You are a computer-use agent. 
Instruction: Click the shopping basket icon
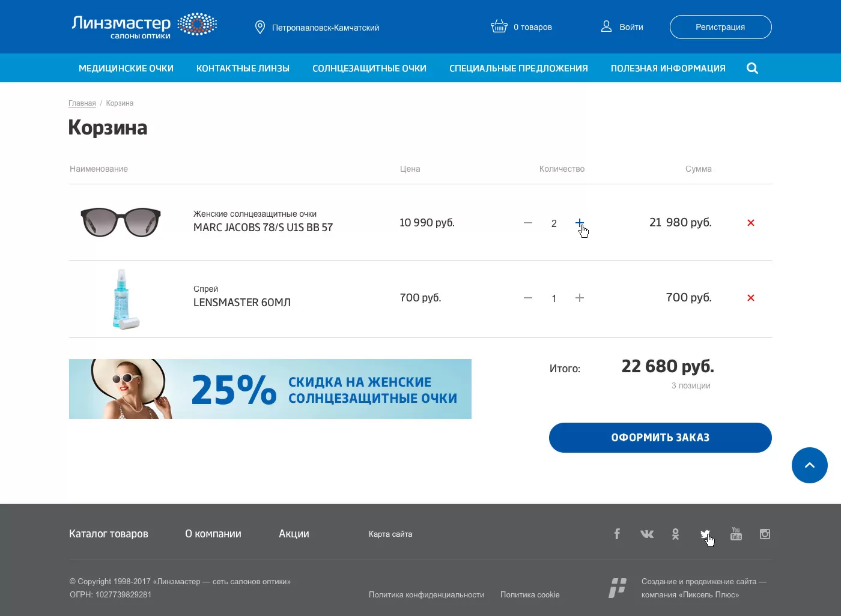(x=499, y=26)
